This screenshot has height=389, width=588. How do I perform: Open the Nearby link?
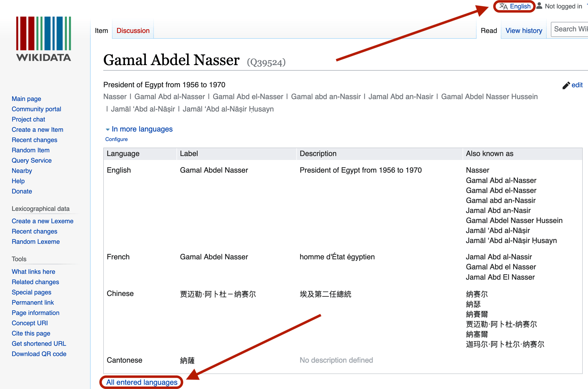tap(22, 171)
